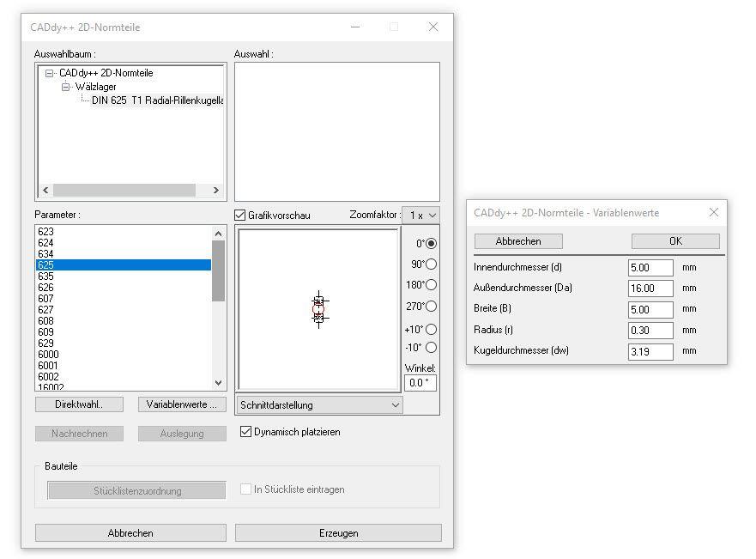
Task: Click the Innendurchmesser (d) value field
Action: [x=650, y=268]
